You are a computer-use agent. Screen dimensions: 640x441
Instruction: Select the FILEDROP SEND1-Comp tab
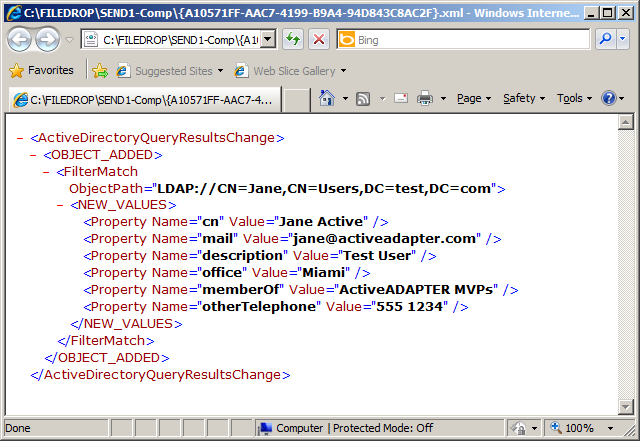coord(144,99)
